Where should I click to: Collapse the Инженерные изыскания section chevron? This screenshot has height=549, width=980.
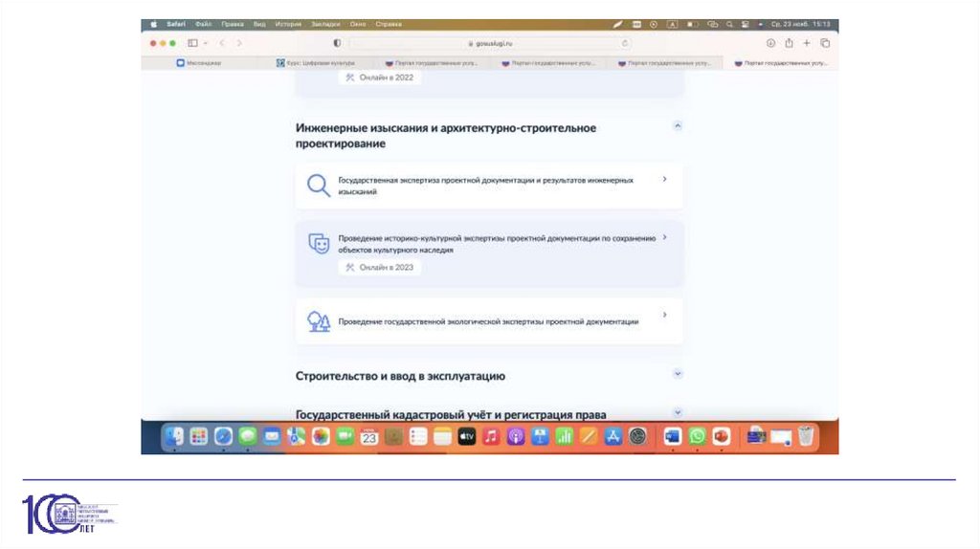point(677,126)
